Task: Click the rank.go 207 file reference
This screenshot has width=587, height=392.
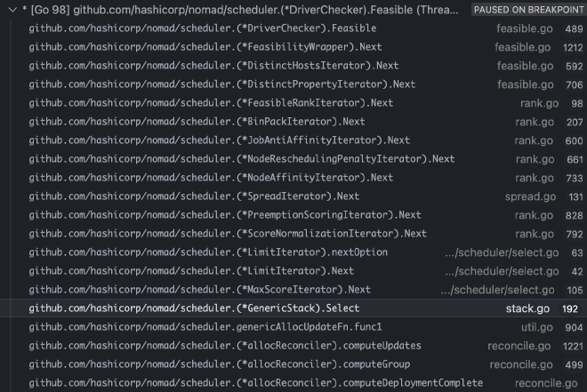Action: click(x=549, y=122)
